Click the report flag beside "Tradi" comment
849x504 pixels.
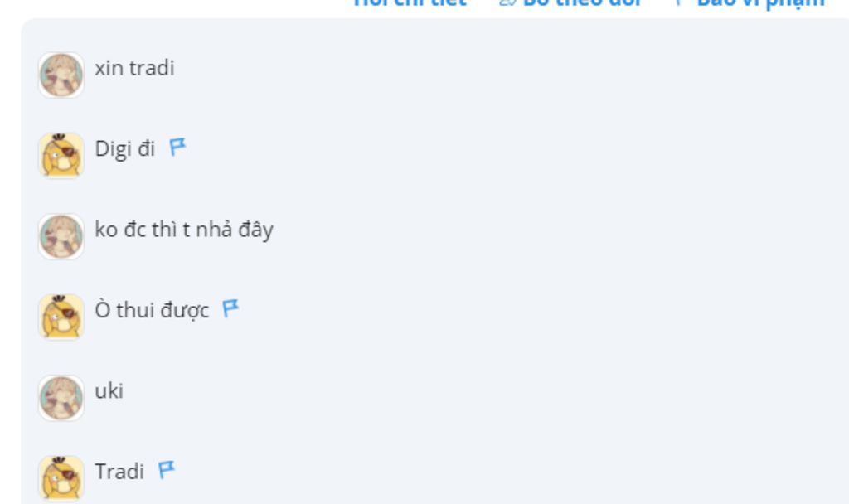(x=166, y=470)
